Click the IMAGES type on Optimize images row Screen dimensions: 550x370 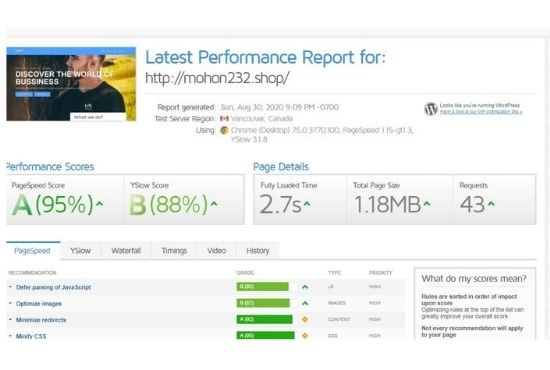(337, 303)
